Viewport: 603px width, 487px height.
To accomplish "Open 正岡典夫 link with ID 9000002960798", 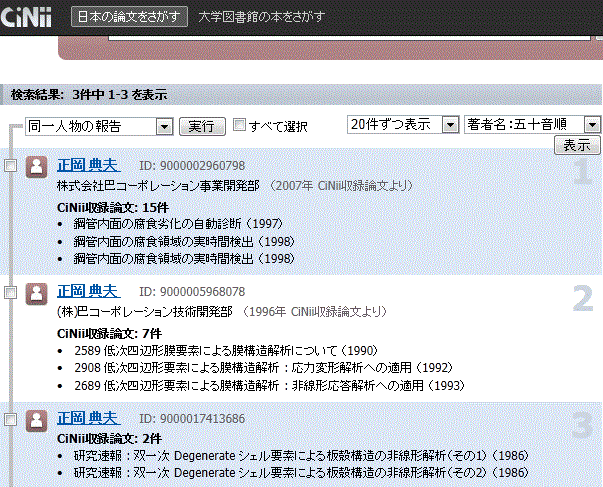I will tap(88, 165).
